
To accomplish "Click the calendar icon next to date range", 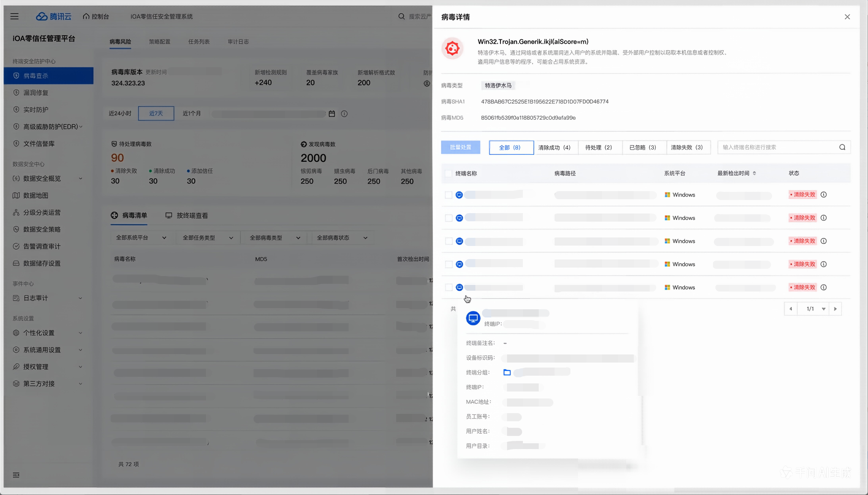I will tap(332, 114).
